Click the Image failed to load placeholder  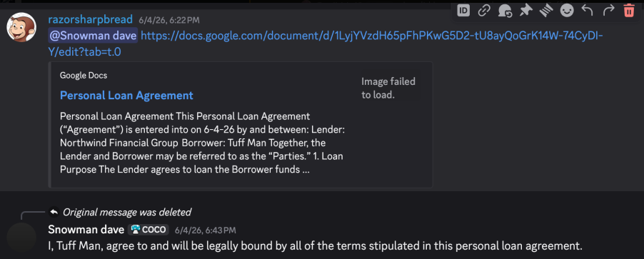pos(388,88)
